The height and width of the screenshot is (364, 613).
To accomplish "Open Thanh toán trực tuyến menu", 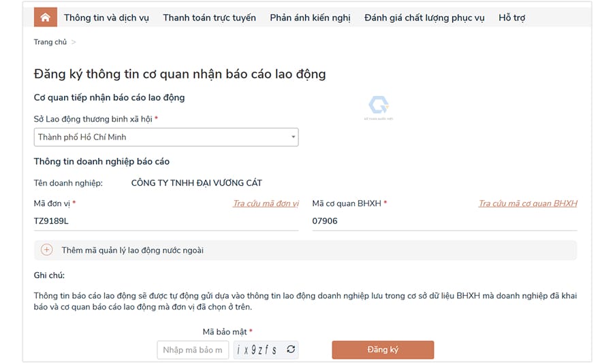I will point(209,18).
